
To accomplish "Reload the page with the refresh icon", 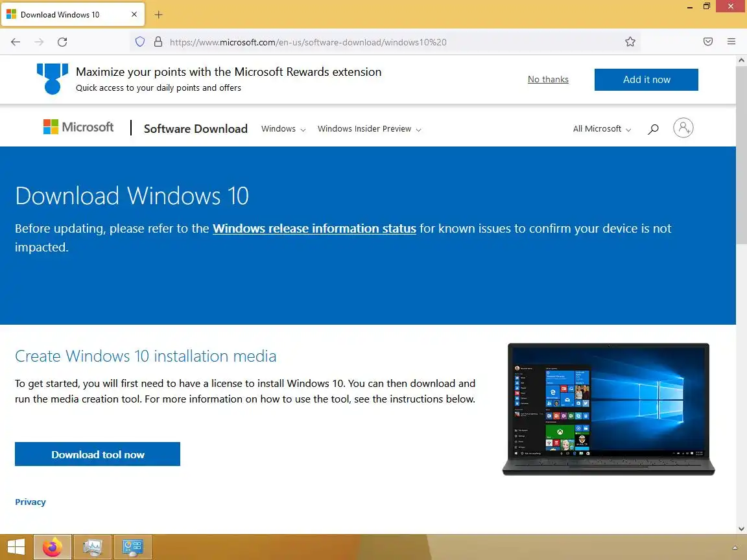I will pos(62,42).
